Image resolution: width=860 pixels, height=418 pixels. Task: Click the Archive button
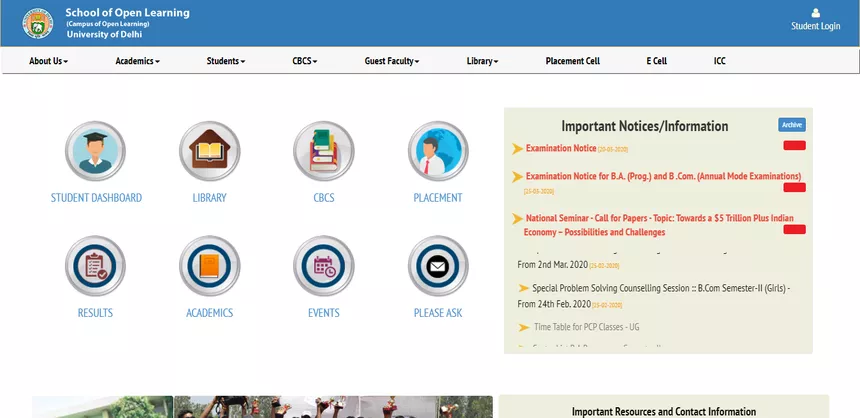(x=791, y=125)
